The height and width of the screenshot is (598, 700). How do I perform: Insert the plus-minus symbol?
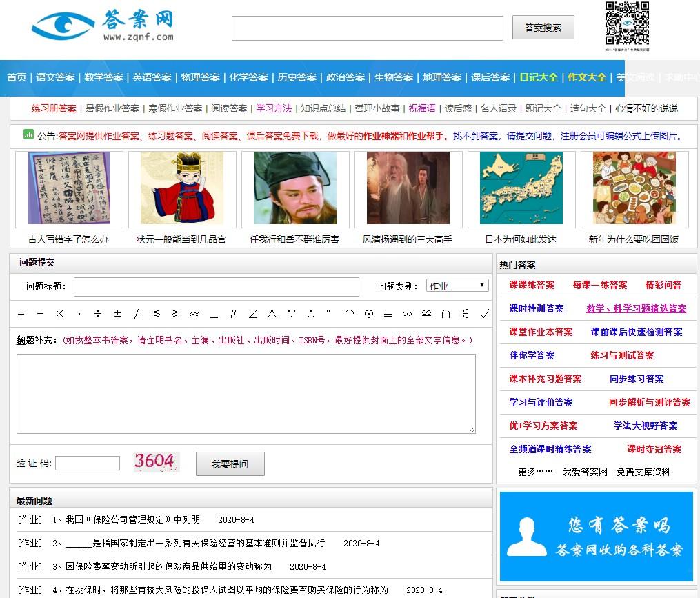coord(117,314)
